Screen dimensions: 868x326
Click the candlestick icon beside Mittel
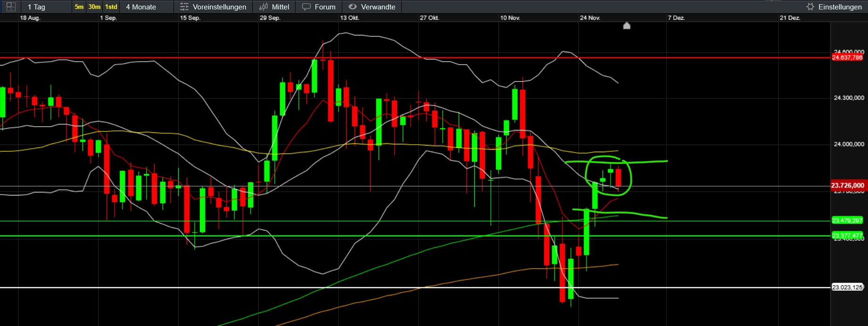tap(264, 7)
